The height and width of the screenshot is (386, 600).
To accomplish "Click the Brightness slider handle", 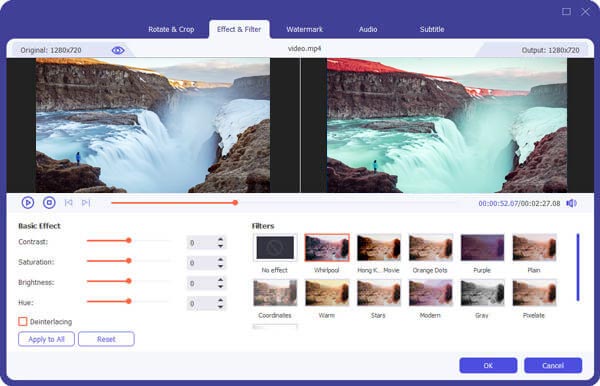I will coord(129,281).
